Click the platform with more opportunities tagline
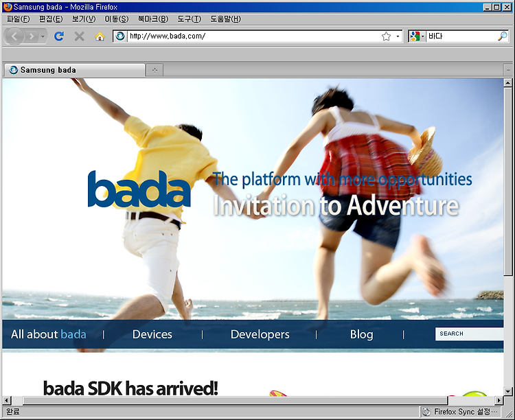The width and height of the screenshot is (515, 420). click(x=342, y=179)
